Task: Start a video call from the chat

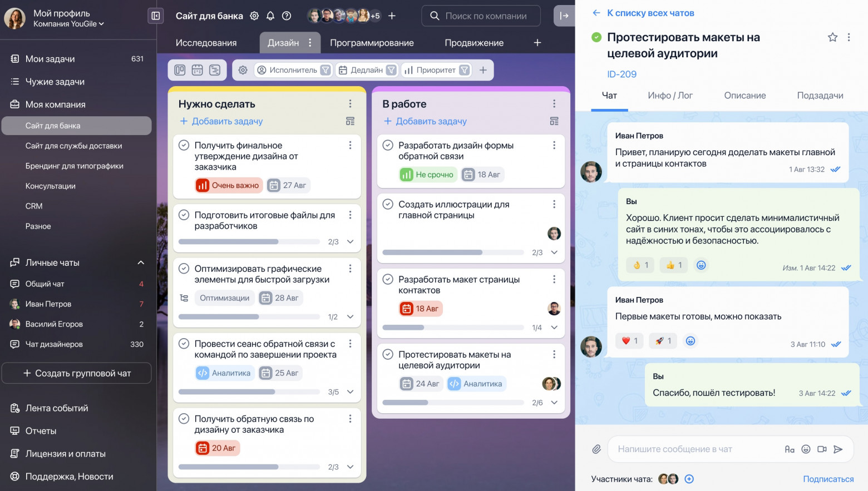Action: [x=822, y=449]
